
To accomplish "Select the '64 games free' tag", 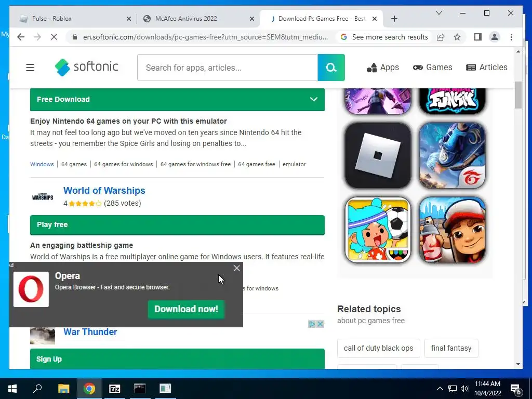I will tap(257, 164).
